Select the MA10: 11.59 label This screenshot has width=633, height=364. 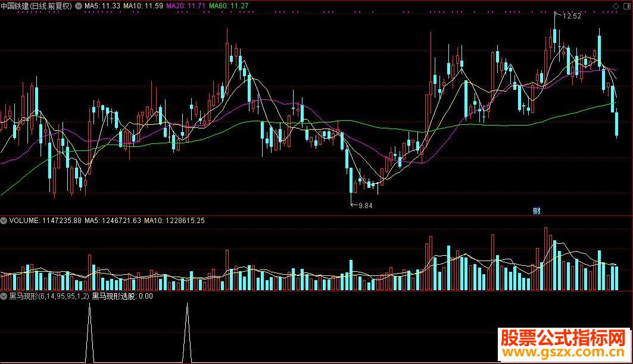(143, 6)
